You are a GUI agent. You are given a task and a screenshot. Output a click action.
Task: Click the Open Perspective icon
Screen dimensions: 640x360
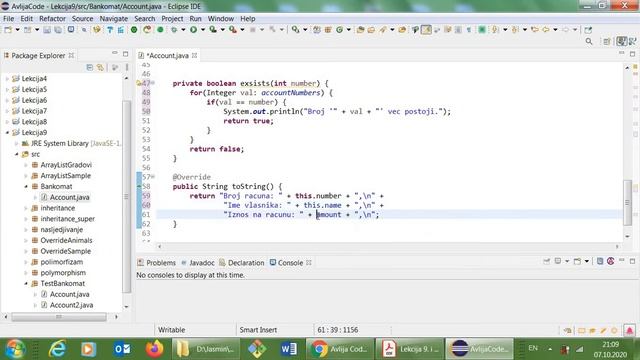coord(607,41)
